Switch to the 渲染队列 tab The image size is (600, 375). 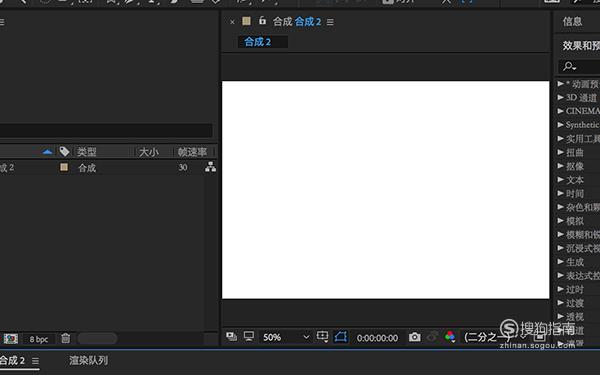pyautogui.click(x=88, y=360)
